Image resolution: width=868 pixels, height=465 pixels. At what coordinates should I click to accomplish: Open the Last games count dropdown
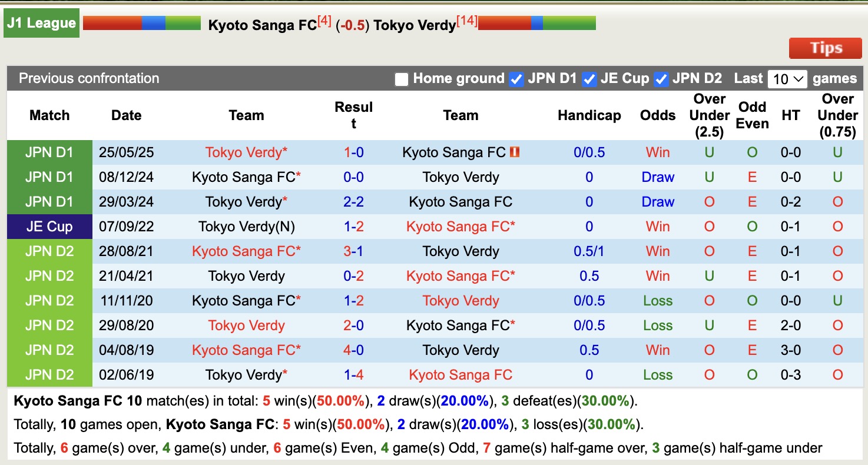787,78
